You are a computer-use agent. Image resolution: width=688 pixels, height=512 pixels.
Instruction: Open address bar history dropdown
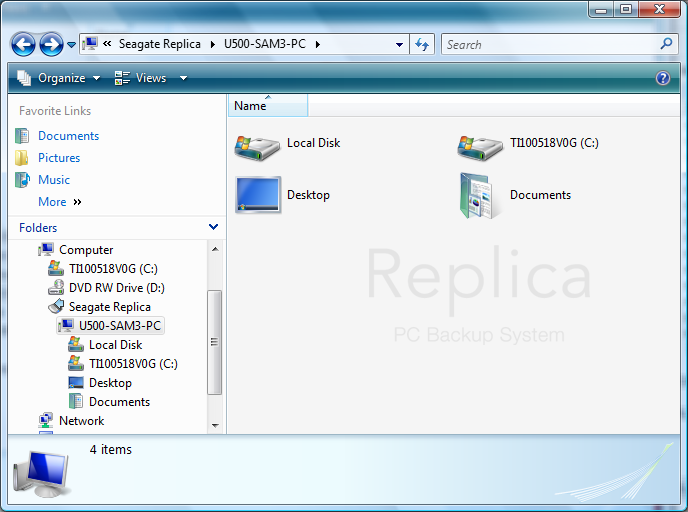[399, 44]
